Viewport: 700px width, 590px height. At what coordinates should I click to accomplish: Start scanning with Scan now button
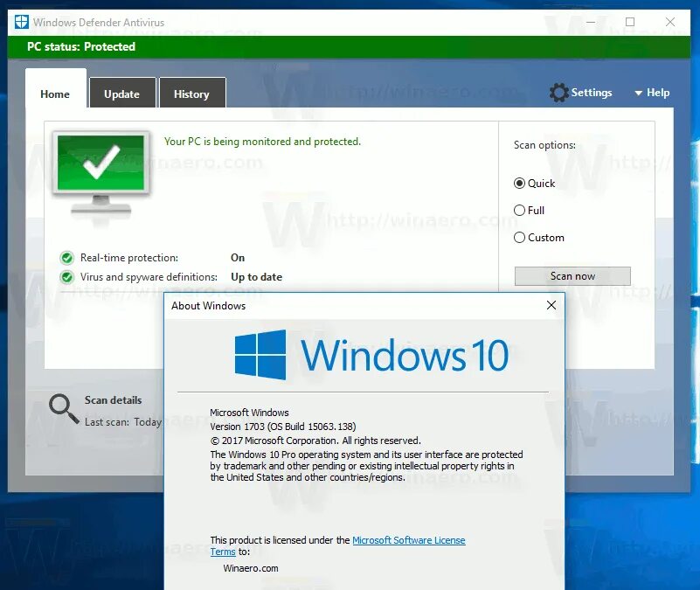pos(572,276)
